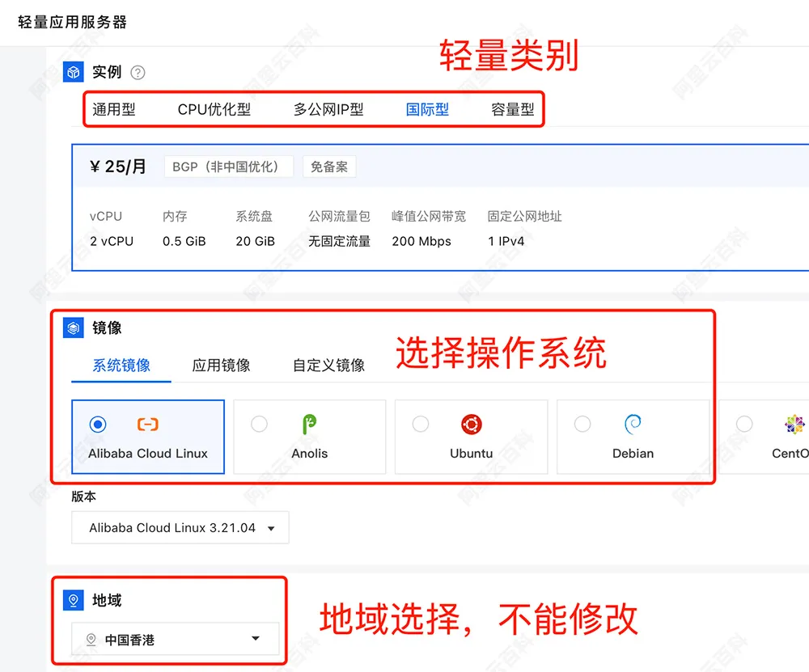Click the 镜像 section icon
The width and height of the screenshot is (809, 672).
tap(73, 328)
